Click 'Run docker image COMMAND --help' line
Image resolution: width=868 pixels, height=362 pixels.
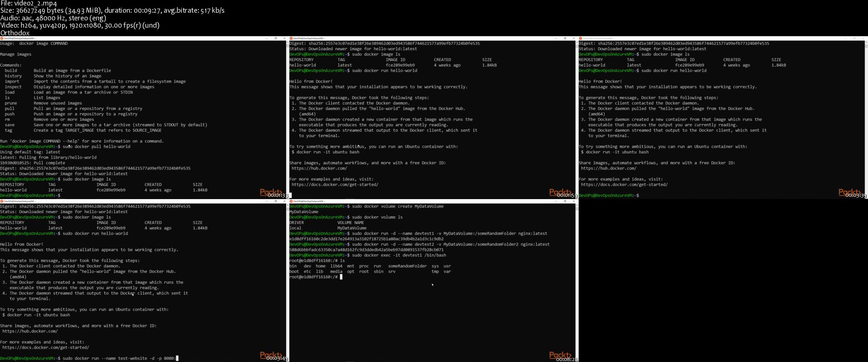(82, 141)
